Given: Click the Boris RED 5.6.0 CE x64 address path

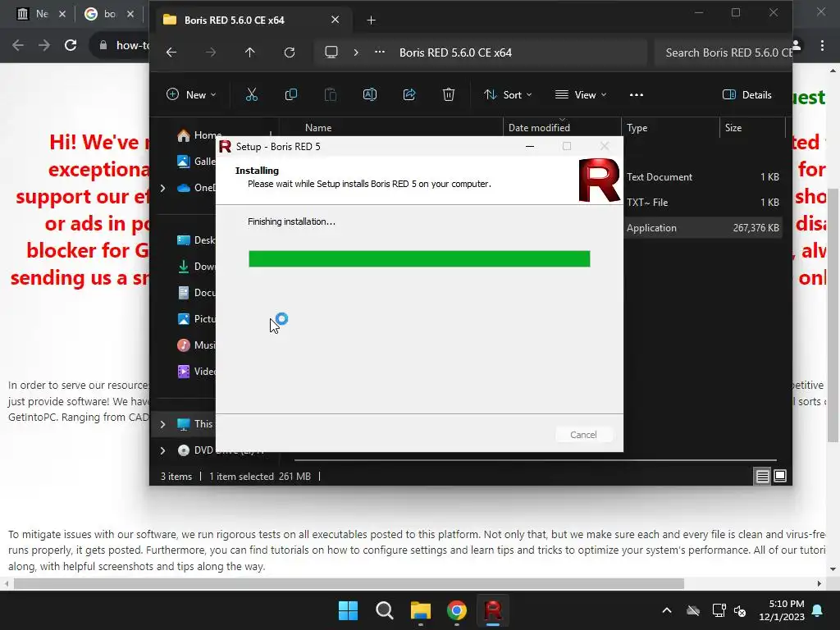Looking at the screenshot, I should point(455,52).
